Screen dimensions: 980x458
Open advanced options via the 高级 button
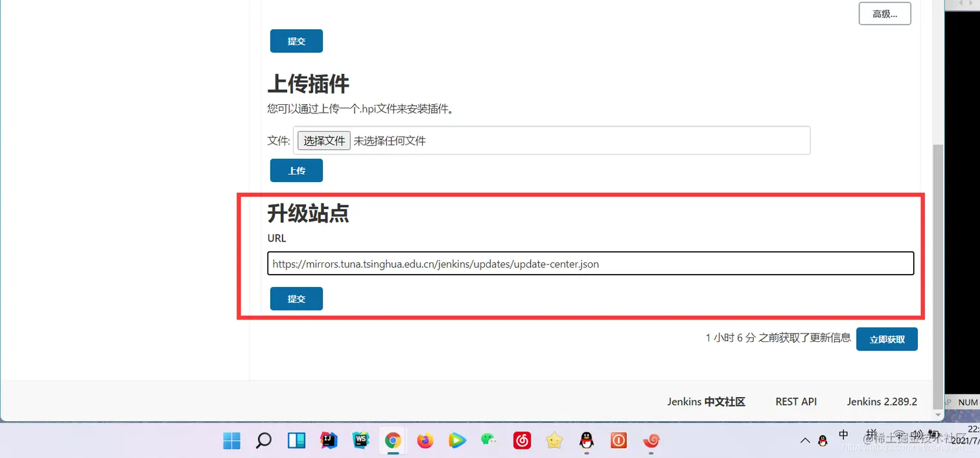click(x=885, y=13)
